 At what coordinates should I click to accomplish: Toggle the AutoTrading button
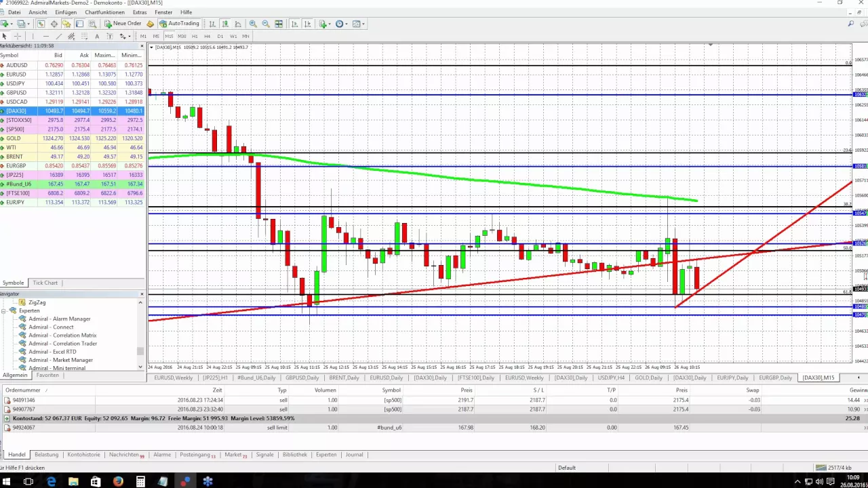pos(180,24)
